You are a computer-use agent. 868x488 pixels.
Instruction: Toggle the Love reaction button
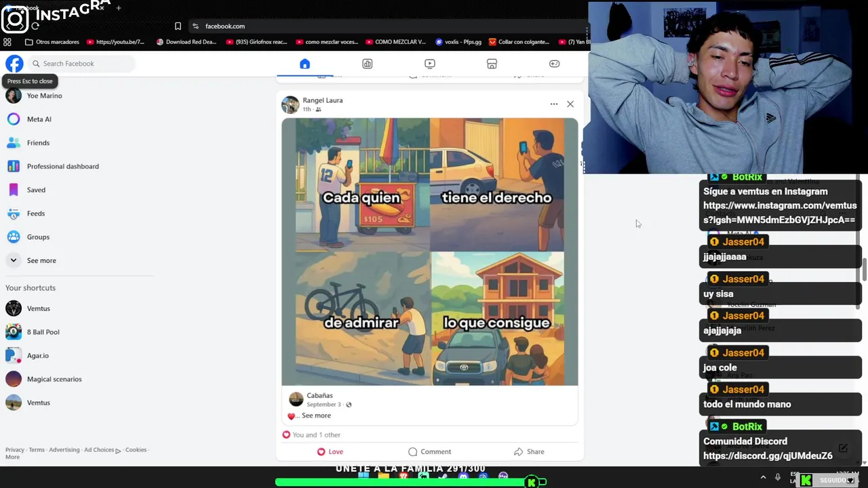330,451
